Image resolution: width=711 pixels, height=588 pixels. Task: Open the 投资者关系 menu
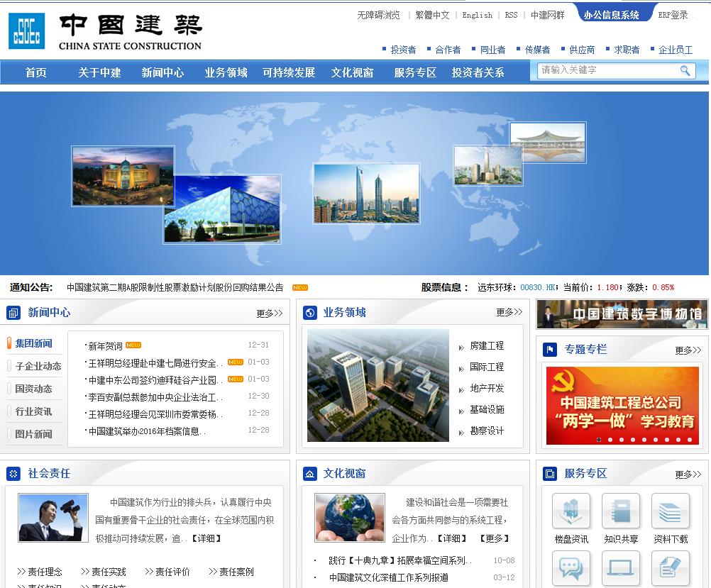pos(478,72)
